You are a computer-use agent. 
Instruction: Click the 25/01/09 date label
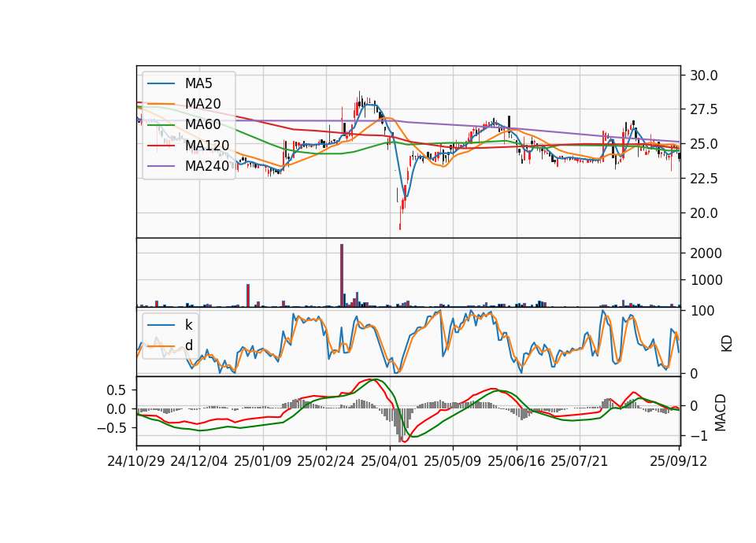(x=263, y=461)
